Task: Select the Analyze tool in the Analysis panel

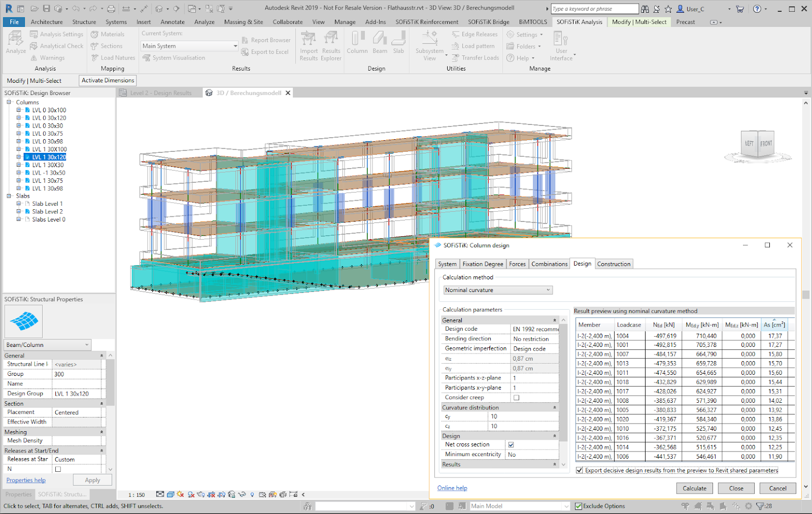Action: [x=15, y=43]
